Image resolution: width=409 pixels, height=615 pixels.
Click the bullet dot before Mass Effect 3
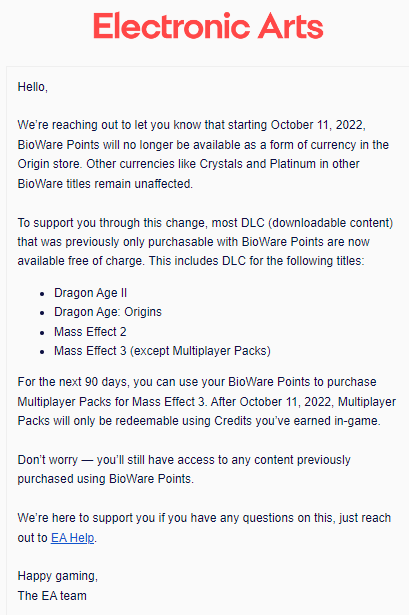pos(42,352)
